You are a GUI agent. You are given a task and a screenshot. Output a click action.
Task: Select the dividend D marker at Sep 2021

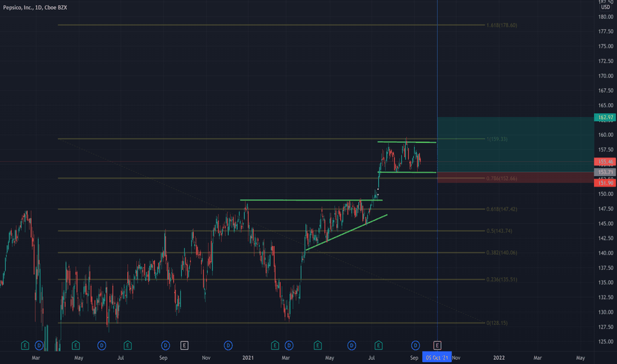[x=415, y=345]
